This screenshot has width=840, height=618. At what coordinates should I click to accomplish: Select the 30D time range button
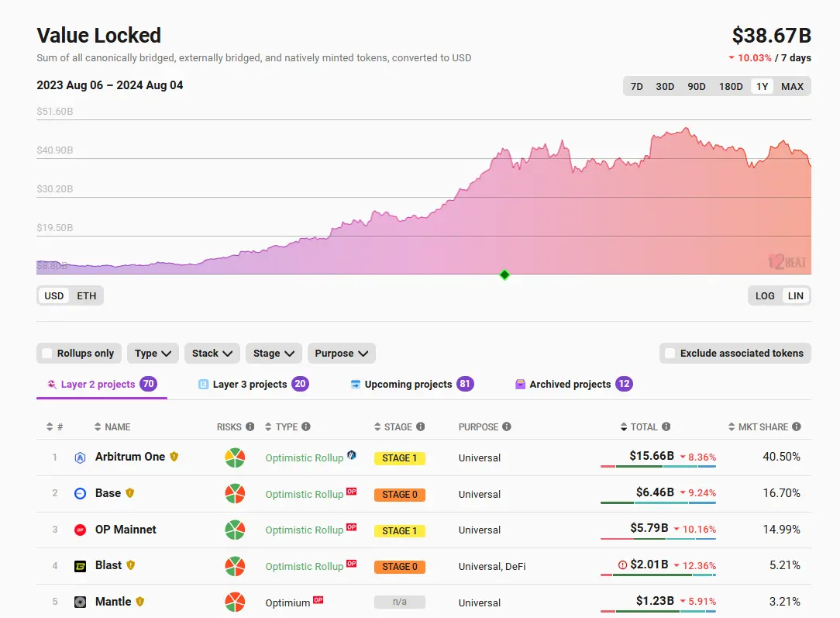(x=665, y=86)
